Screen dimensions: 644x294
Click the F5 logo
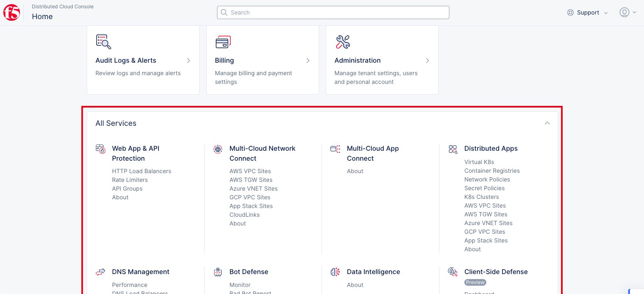[x=12, y=12]
